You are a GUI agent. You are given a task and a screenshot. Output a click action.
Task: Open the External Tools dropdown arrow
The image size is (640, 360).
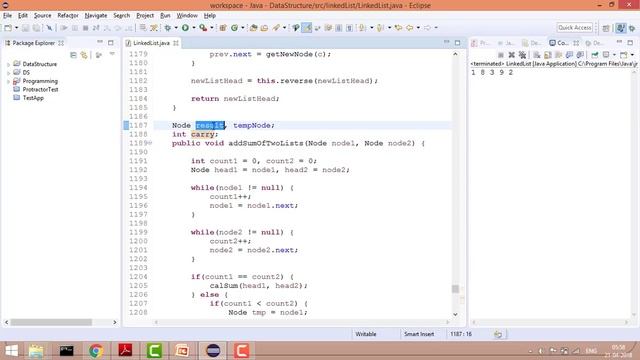(211, 28)
